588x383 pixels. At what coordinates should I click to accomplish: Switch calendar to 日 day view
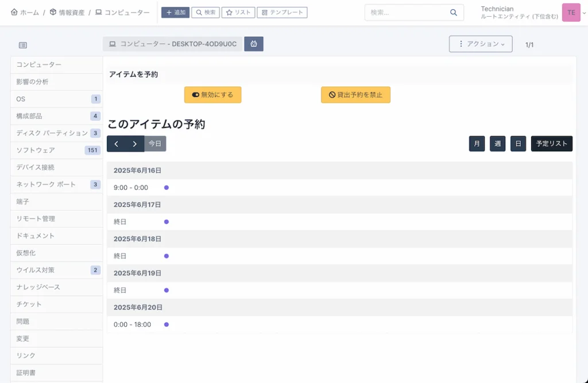[x=518, y=144]
